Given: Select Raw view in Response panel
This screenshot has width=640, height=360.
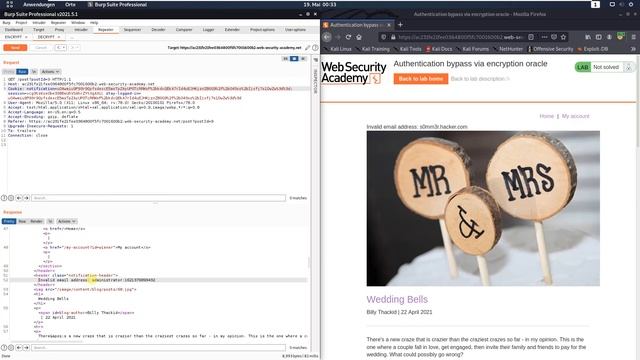Looking at the screenshot, I should 22,221.
